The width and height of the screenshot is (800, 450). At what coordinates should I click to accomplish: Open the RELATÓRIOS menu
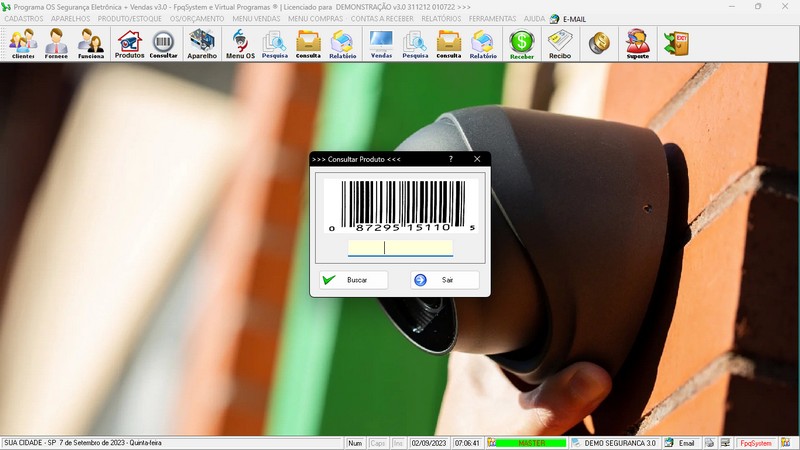click(x=441, y=19)
